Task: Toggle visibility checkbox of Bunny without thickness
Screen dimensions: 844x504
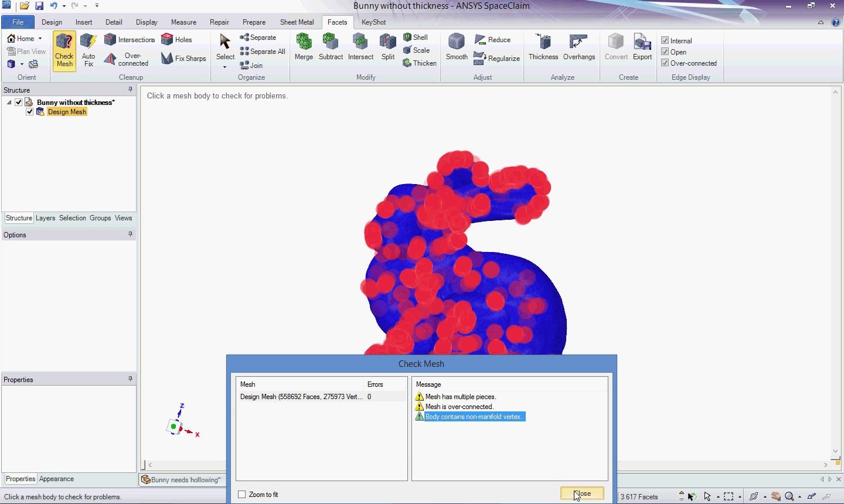Action: pos(19,103)
